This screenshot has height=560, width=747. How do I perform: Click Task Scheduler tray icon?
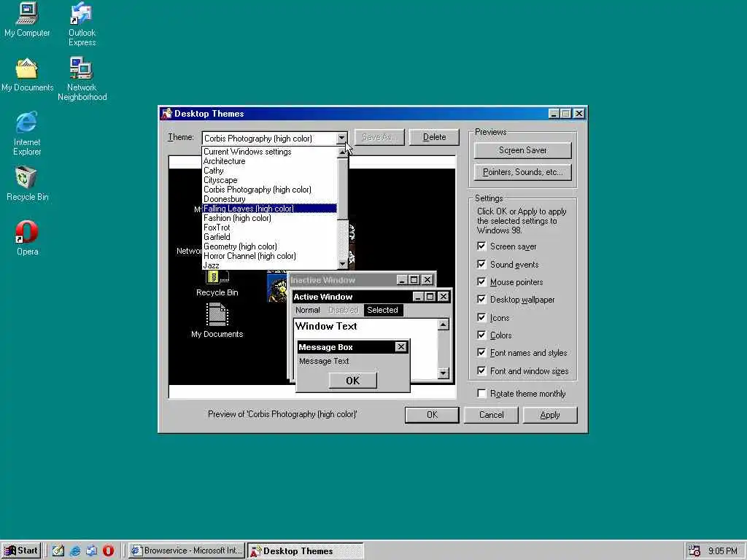click(694, 551)
